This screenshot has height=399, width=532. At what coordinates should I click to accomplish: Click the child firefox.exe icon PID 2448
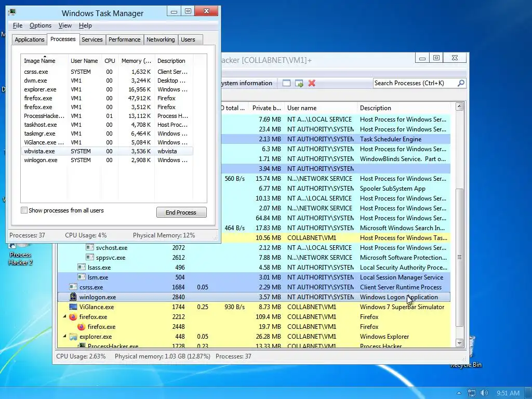(x=81, y=327)
